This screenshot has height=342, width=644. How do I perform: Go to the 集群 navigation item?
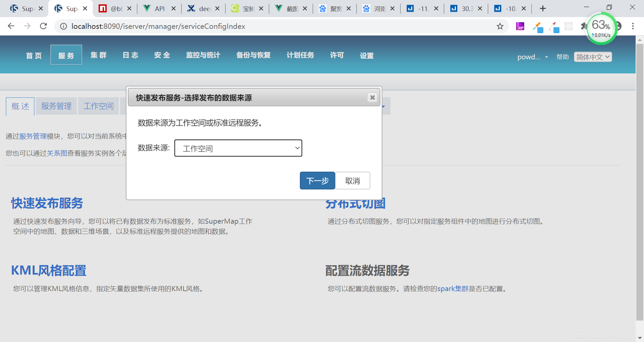click(98, 55)
